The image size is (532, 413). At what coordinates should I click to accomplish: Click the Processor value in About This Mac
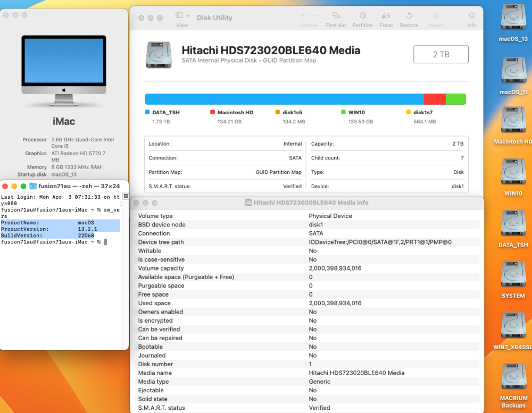pyautogui.click(x=82, y=143)
